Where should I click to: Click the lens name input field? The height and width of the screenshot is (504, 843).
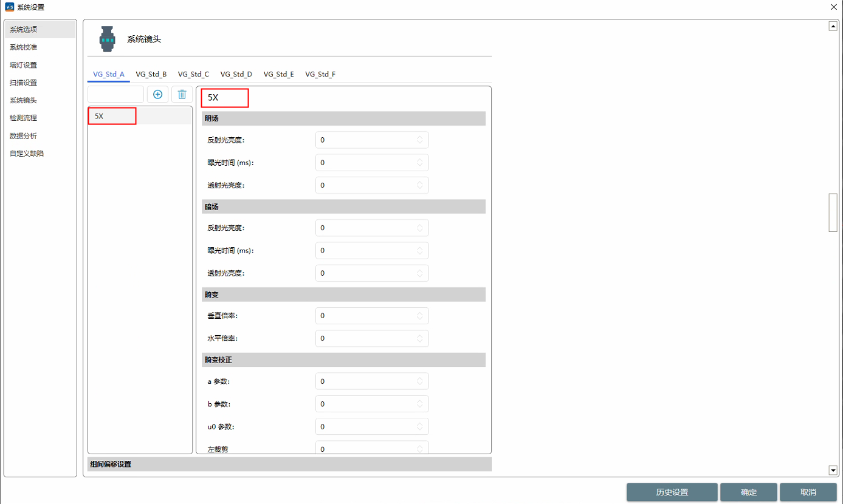pos(115,94)
